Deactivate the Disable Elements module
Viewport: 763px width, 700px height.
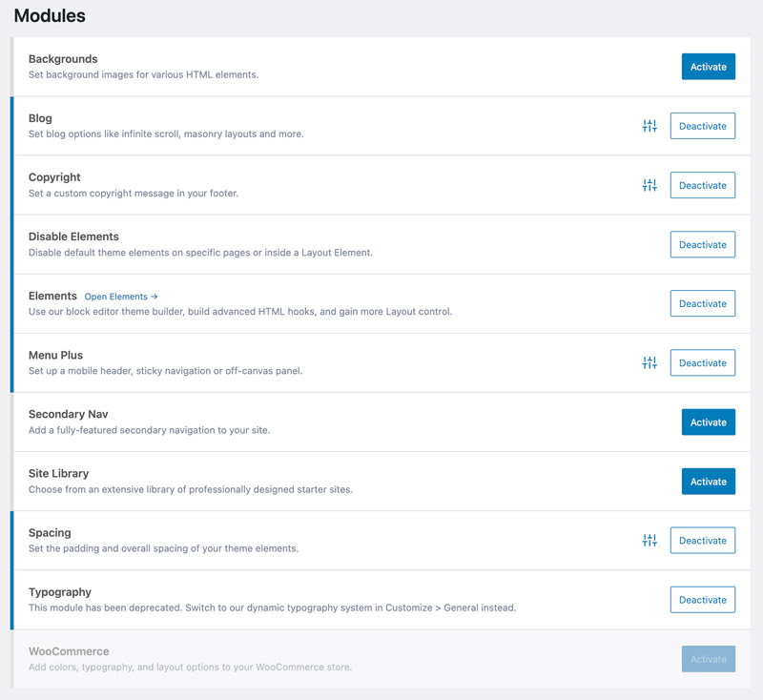[x=702, y=244]
